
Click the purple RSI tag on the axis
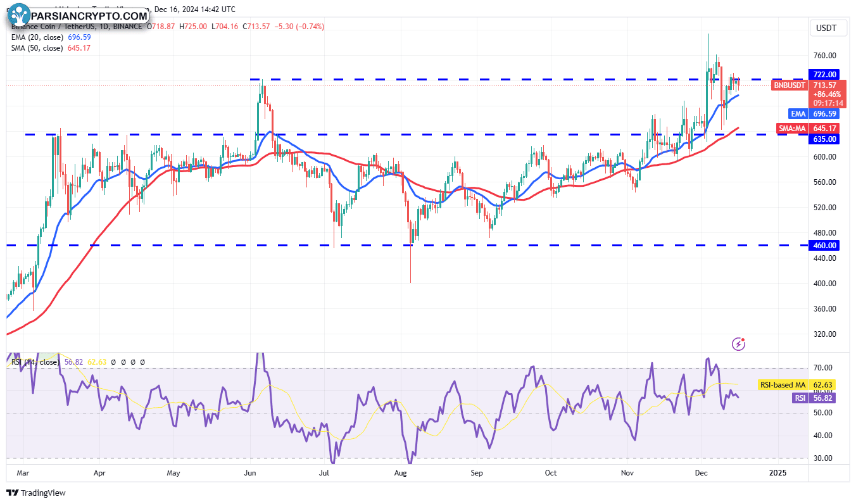pos(800,398)
